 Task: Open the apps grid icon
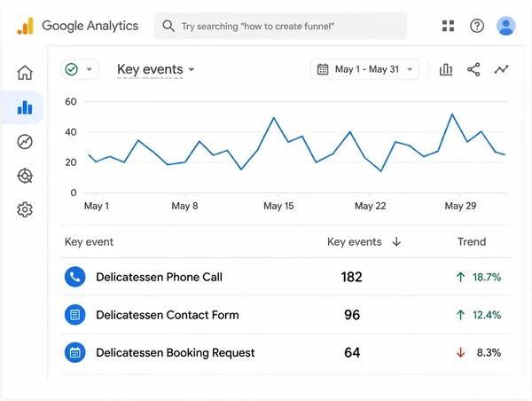coord(448,26)
